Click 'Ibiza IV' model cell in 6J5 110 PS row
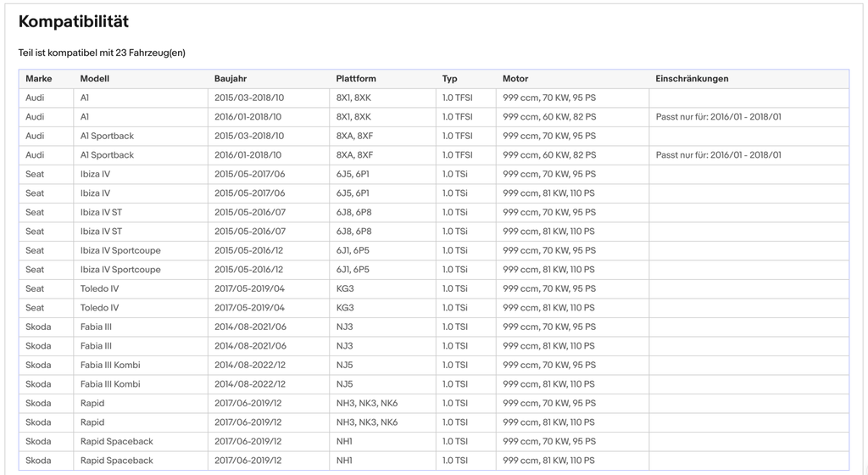 tap(95, 193)
